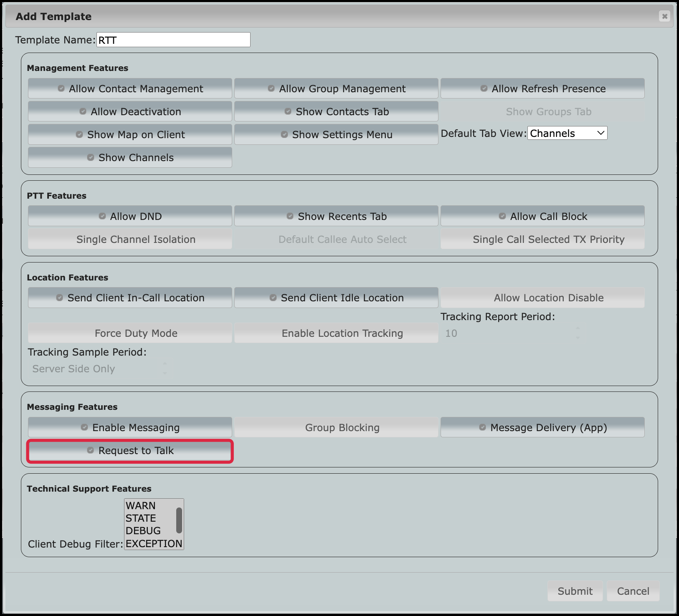This screenshot has width=679, height=616.
Task: Enable Single Channel Isolation
Action: pos(130,240)
